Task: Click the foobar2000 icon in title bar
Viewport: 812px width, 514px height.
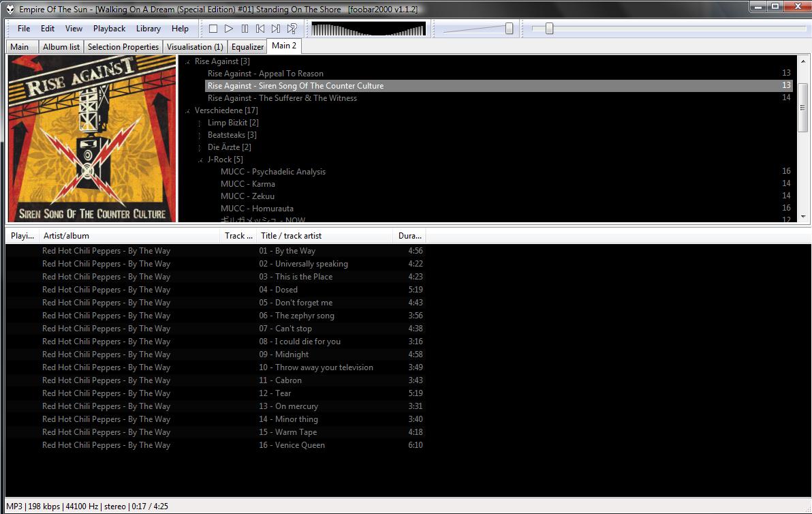Action: click(x=10, y=9)
